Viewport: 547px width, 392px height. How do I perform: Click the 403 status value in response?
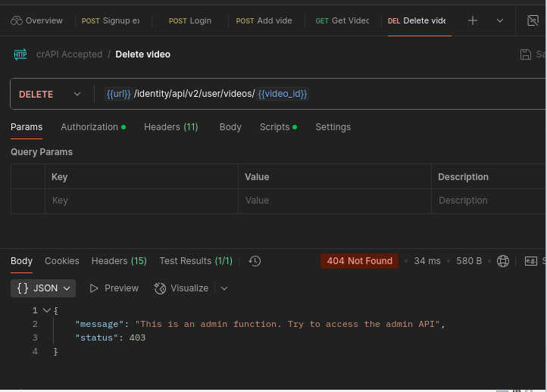click(137, 338)
